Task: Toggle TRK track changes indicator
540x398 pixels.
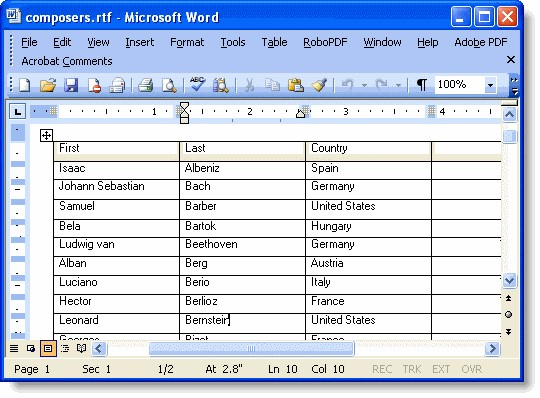Action: (412, 369)
